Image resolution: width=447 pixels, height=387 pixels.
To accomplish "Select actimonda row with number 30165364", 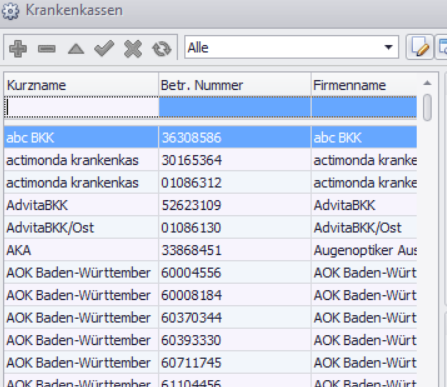I will [x=210, y=160].
